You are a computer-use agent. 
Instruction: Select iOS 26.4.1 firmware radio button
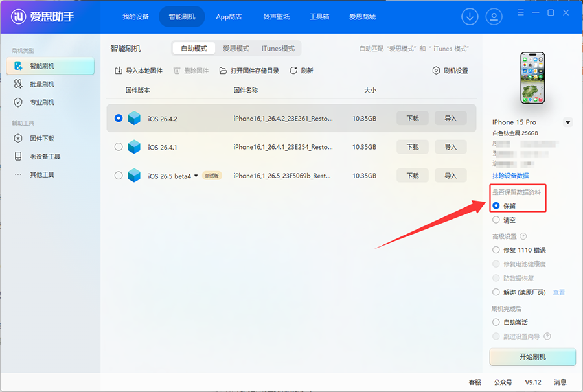119,147
